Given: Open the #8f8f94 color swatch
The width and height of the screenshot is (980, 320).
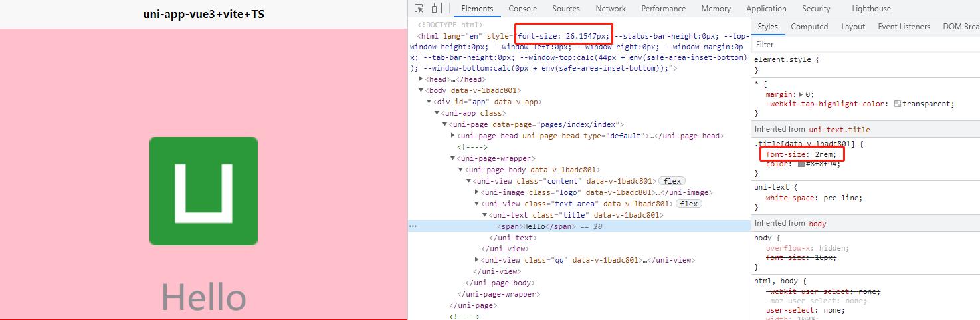Looking at the screenshot, I should point(801,164).
